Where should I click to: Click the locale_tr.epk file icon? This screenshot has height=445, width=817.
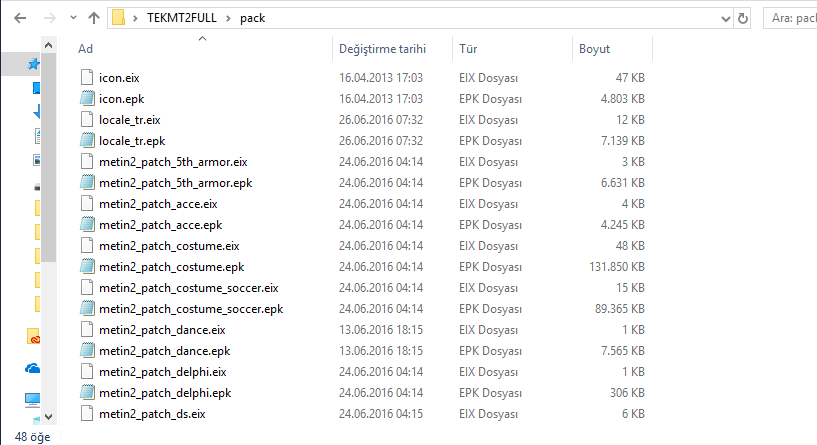click(x=87, y=140)
